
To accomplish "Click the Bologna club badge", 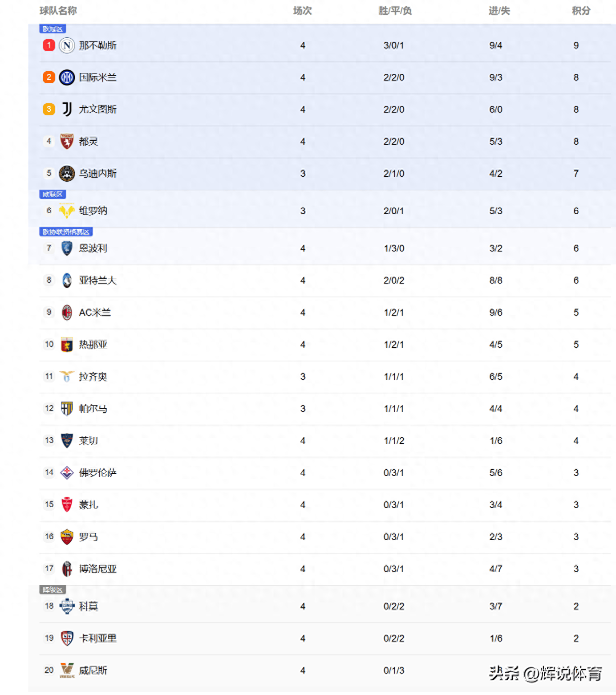I will [67, 569].
